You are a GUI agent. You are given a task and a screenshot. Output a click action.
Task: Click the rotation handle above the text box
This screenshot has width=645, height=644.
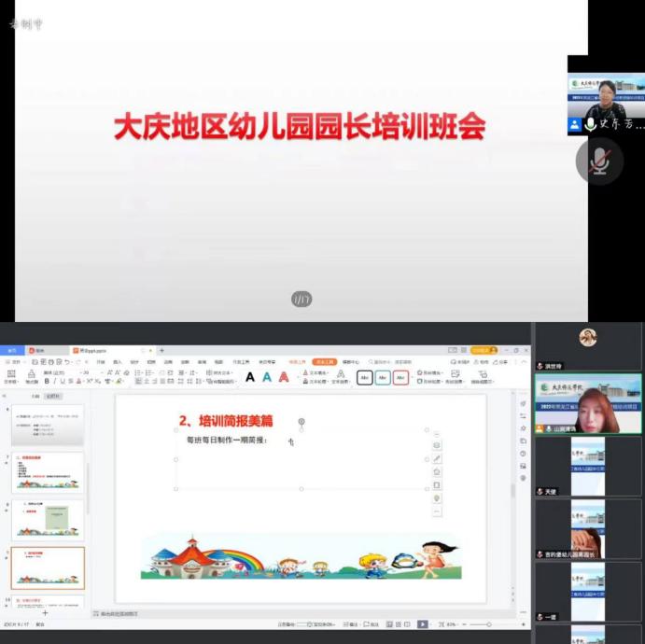(301, 422)
